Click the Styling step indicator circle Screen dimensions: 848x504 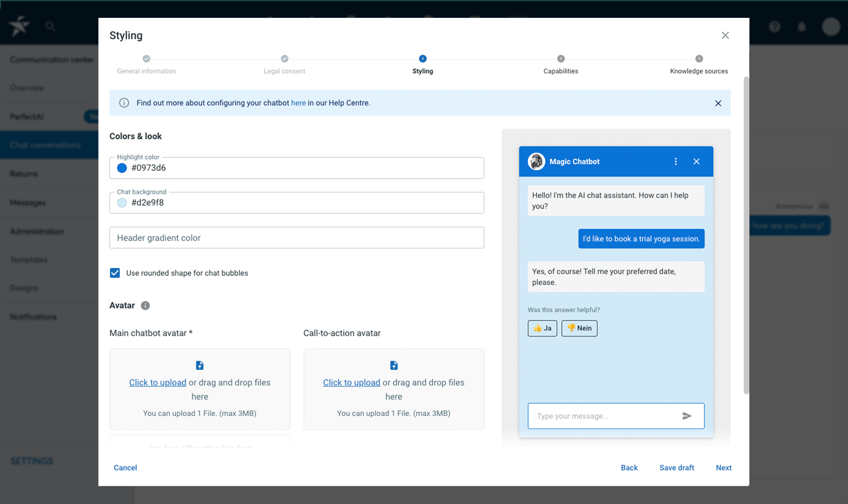pyautogui.click(x=423, y=58)
